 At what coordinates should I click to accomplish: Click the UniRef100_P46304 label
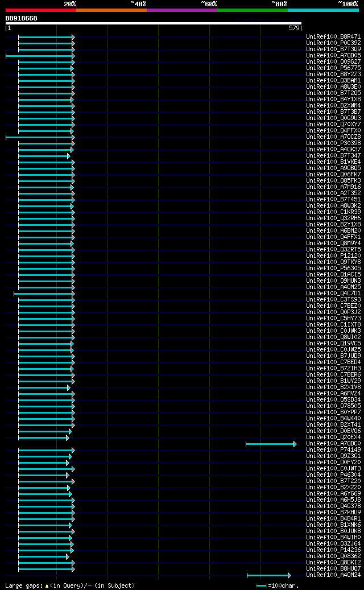[333, 475]
